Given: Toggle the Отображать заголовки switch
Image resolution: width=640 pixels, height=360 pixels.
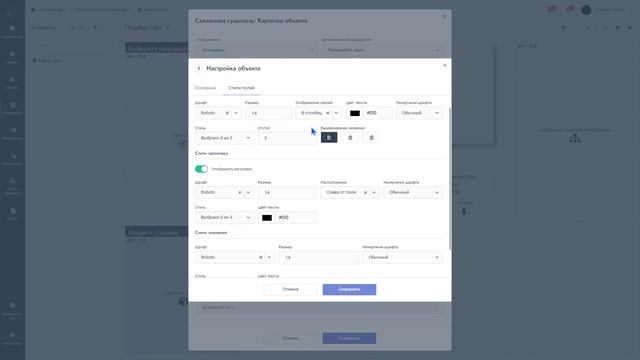Looking at the screenshot, I should coord(201,169).
